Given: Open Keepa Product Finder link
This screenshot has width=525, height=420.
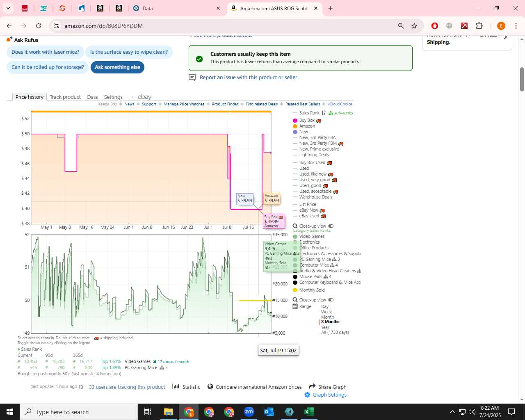Looking at the screenshot, I should (225, 104).
